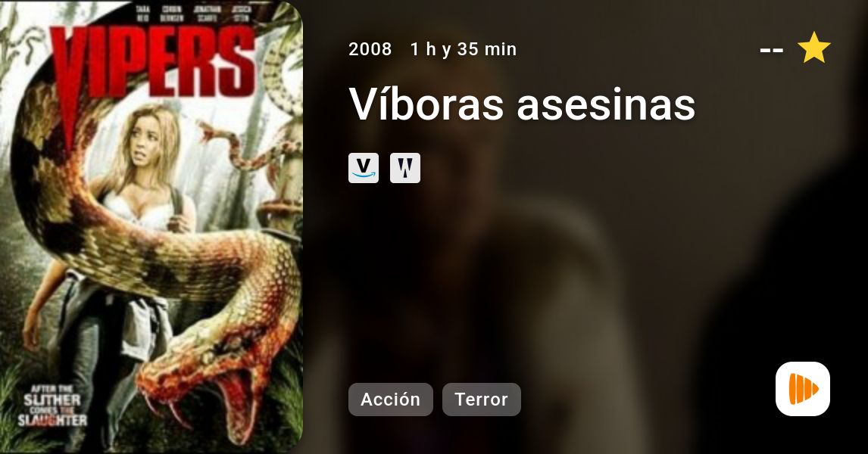Click the empty rating dashes

coord(771,50)
